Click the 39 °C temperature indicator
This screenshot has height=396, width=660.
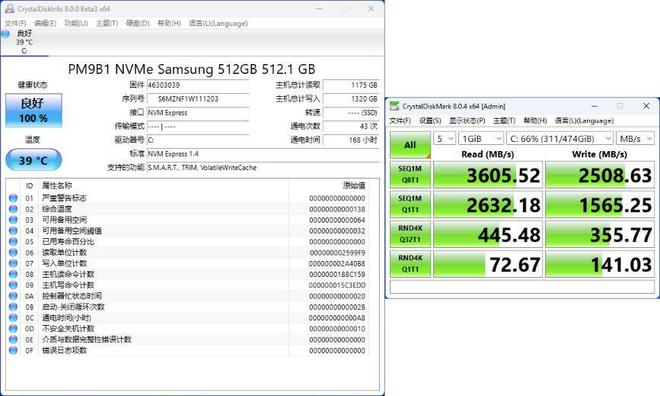click(34, 160)
